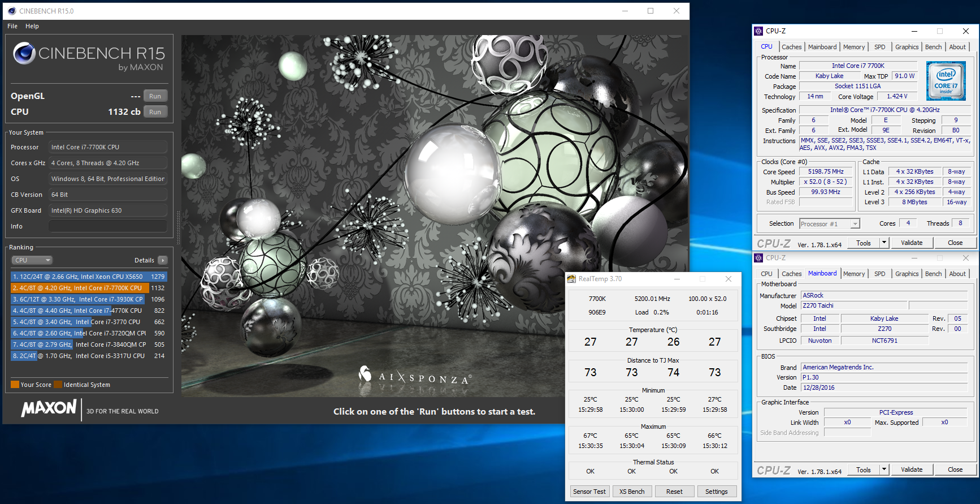Open the Details arrow in Ranking panel
980x504 pixels.
(163, 260)
